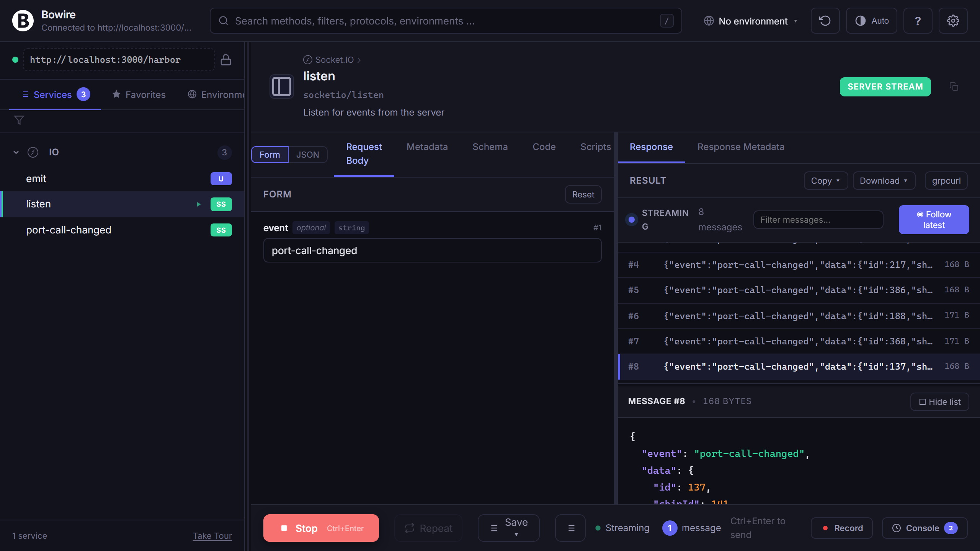The width and height of the screenshot is (980, 551).
Task: Select the Metadata tab
Action: pos(427,147)
